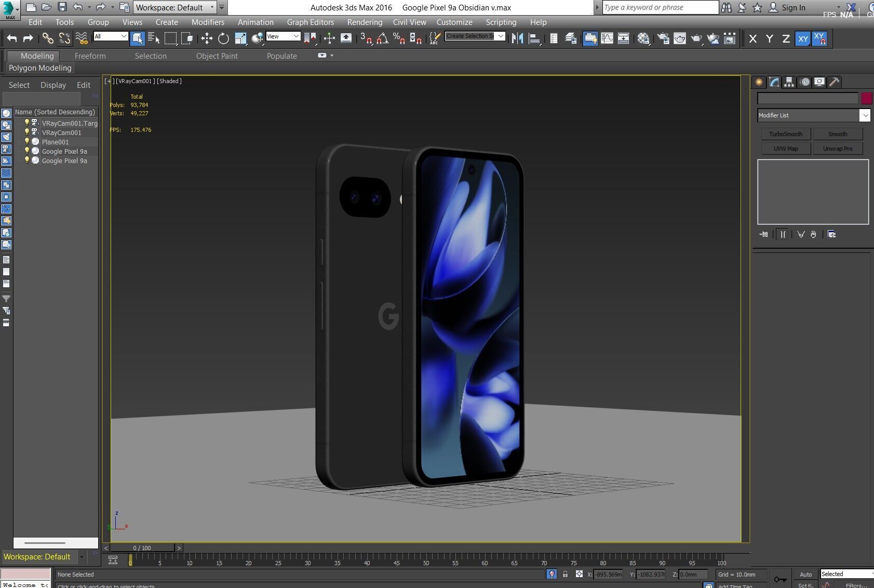Screen dimensions: 874x588
Task: Choose the Rectangular Selection Region tool
Action: click(170, 38)
